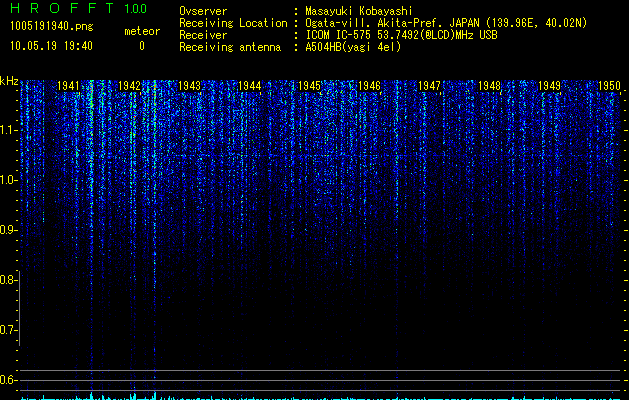Image resolution: width=629 pixels, height=400 pixels.
Task: Click the Ovserver field label
Action: coord(203,11)
